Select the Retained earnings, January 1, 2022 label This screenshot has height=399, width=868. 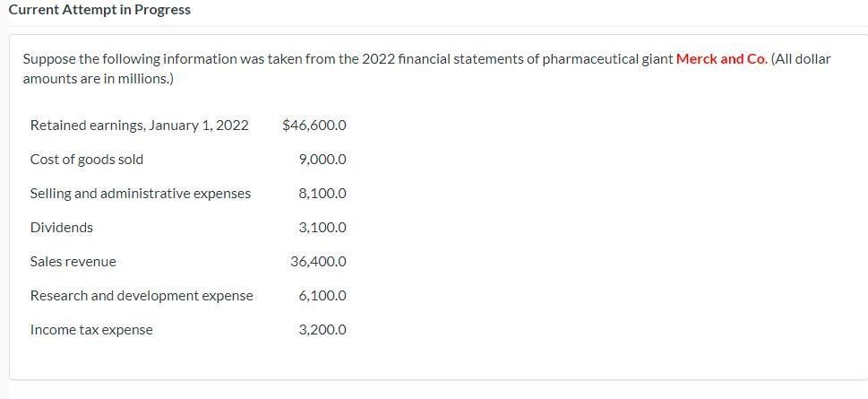point(140,126)
